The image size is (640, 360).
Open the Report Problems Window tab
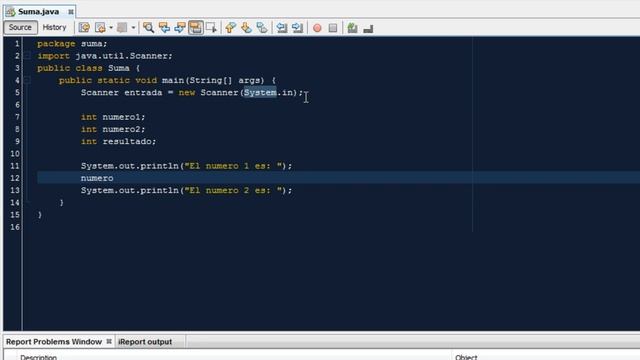53,342
